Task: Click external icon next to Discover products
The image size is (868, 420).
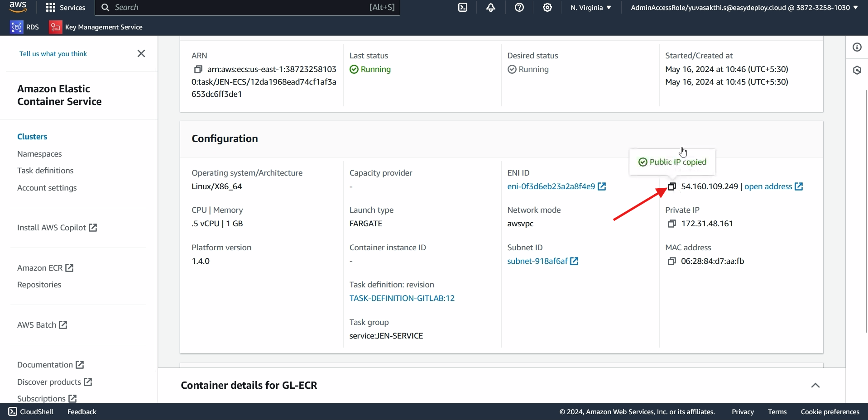Action: click(x=88, y=382)
